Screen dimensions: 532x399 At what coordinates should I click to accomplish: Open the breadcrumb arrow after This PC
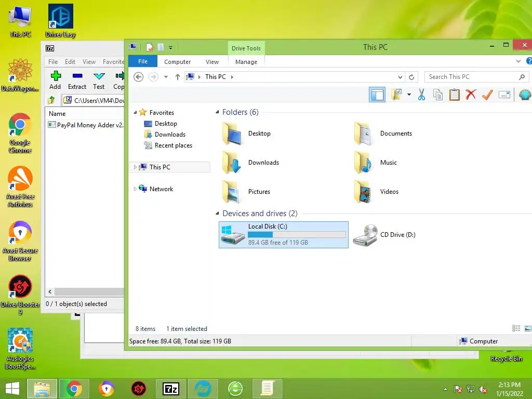(232, 77)
